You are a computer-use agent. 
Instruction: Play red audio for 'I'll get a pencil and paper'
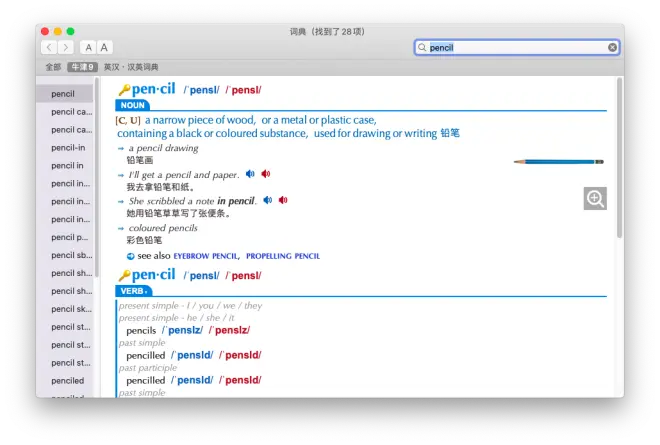click(266, 174)
